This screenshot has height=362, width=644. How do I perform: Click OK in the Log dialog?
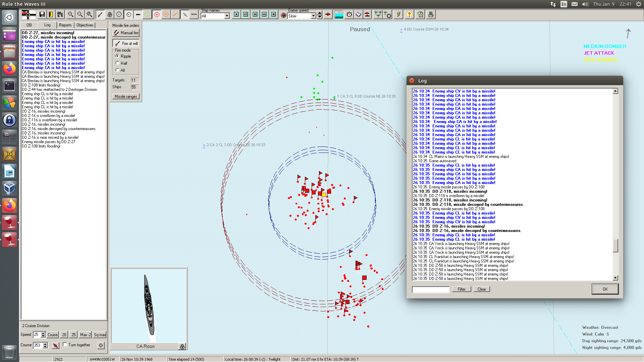click(605, 289)
